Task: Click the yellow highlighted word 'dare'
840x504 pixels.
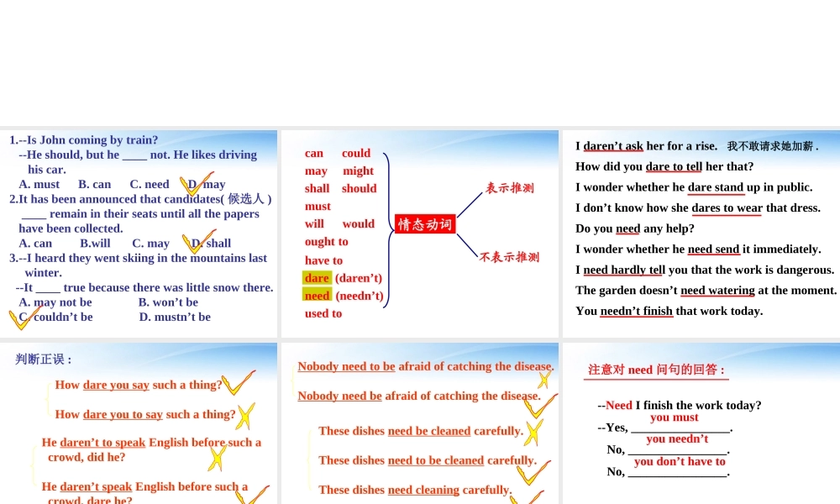Action: (x=317, y=278)
